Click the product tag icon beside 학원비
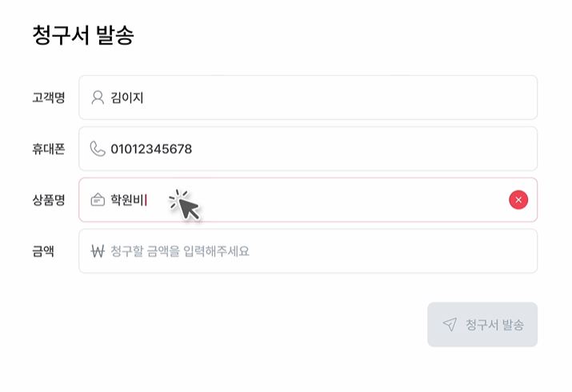 [x=98, y=200]
